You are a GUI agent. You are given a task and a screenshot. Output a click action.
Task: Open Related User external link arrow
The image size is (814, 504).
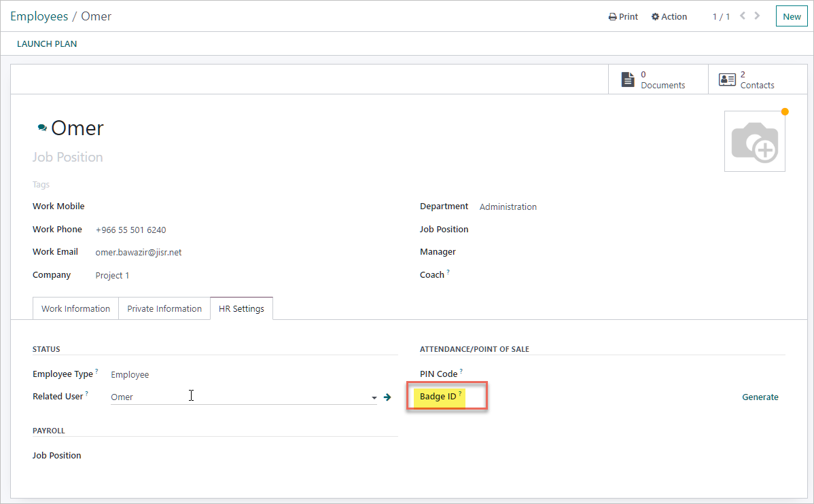point(387,397)
